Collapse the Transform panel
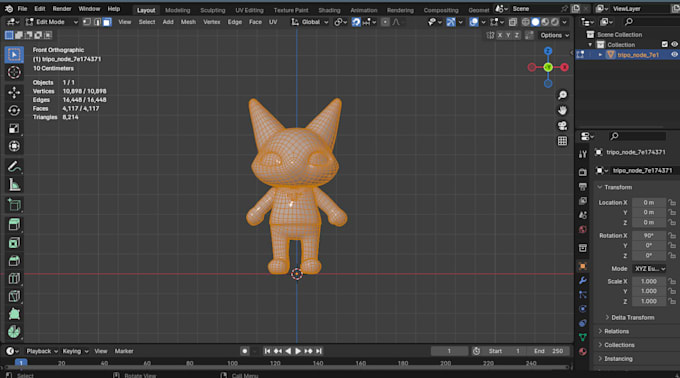Image resolution: width=680 pixels, height=378 pixels. (x=614, y=187)
